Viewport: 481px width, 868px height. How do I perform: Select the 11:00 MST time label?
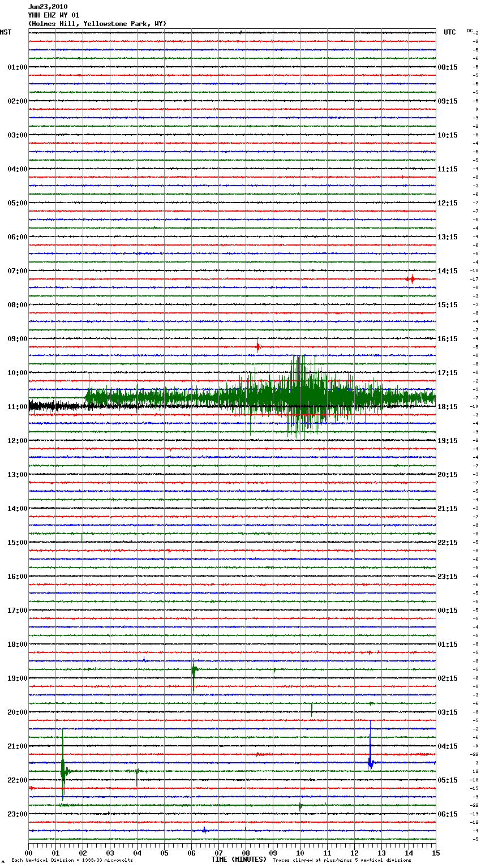pyautogui.click(x=18, y=406)
